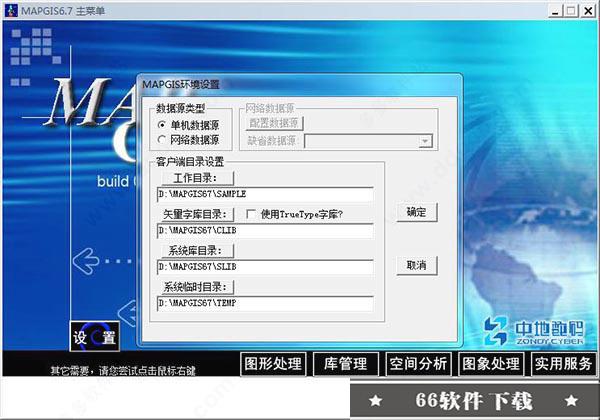The image size is (600, 420).
Task: Click the 配置数据源 button
Action: coord(274,123)
